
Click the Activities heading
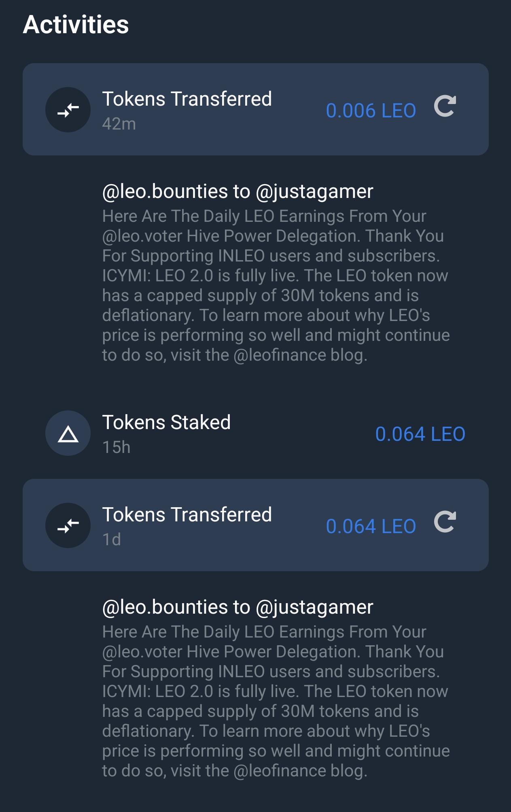point(76,25)
